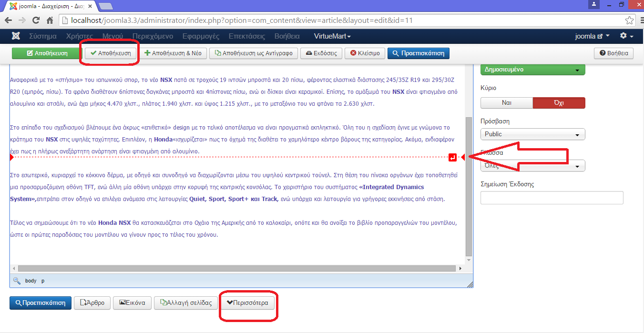Expand the VirtueMart dropdown menu
The width and height of the screenshot is (644, 333).
332,36
